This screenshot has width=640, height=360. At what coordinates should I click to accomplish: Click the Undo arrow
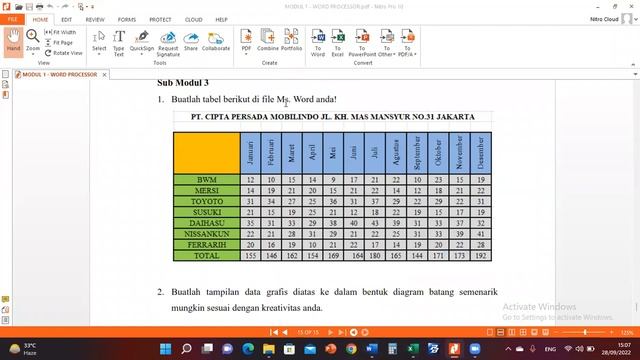point(50,7)
